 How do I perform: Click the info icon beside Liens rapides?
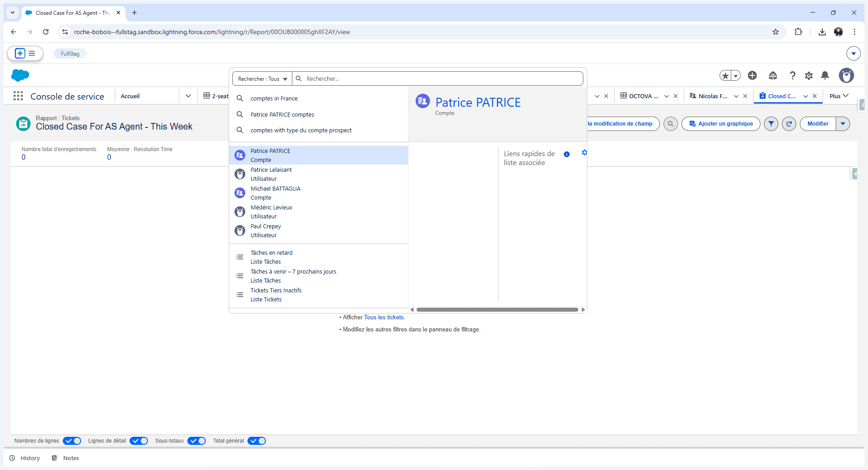[567, 154]
